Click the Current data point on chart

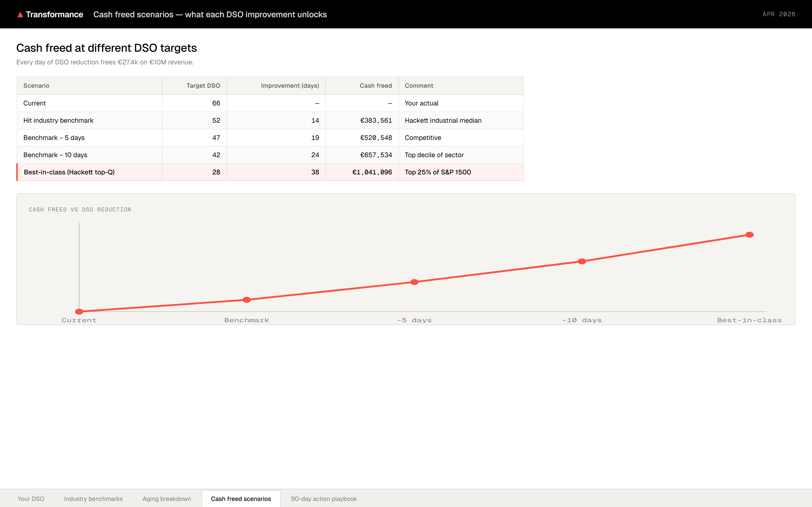(79, 312)
